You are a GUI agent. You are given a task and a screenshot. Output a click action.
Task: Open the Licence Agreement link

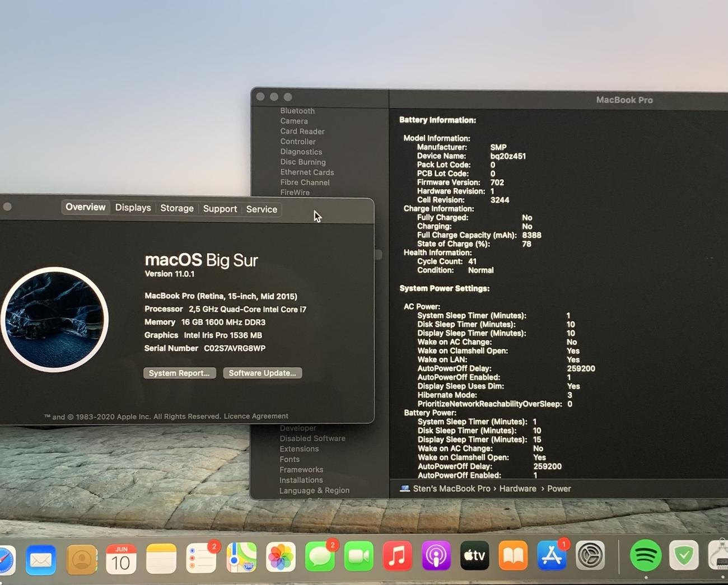click(x=256, y=416)
